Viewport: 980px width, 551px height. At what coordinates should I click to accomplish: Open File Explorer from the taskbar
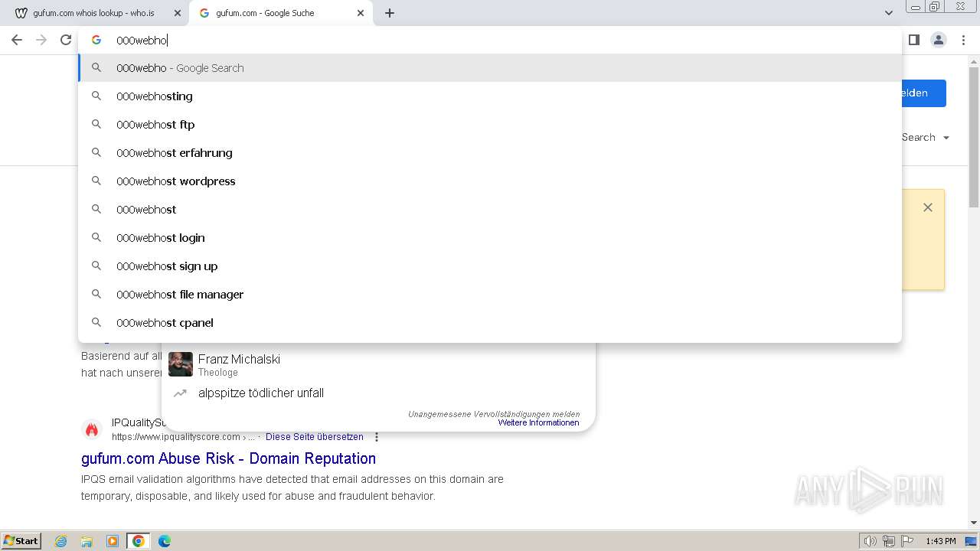87,541
